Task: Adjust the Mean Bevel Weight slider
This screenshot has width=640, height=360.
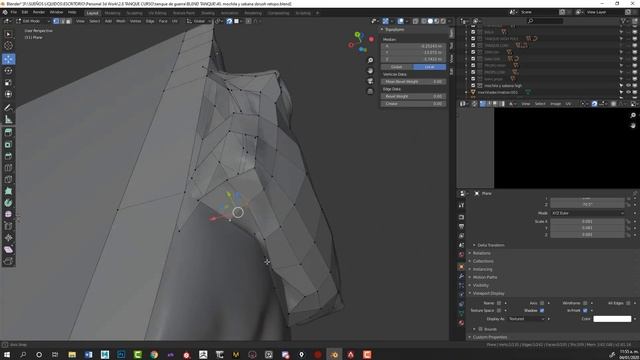Action: coord(413,82)
